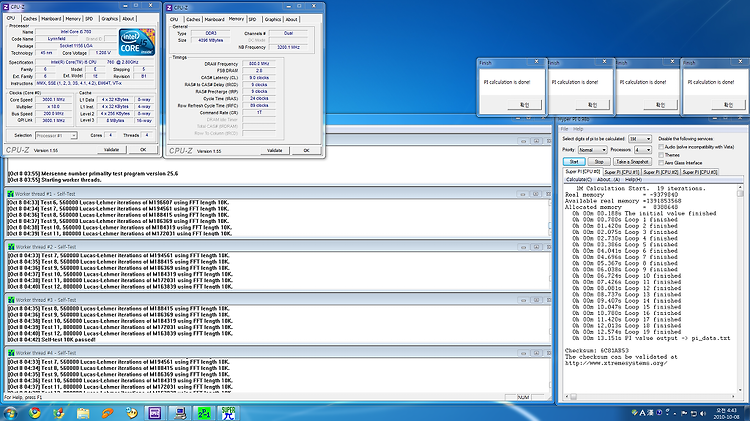Click the Intel Core i5 logo in CPU-Z
The width and height of the screenshot is (750, 421).
[137, 43]
